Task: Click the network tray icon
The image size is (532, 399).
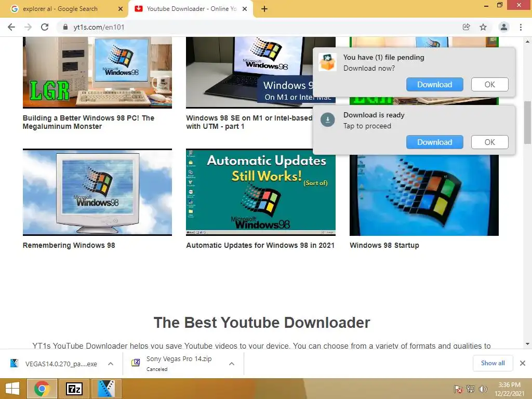Action: point(471,389)
